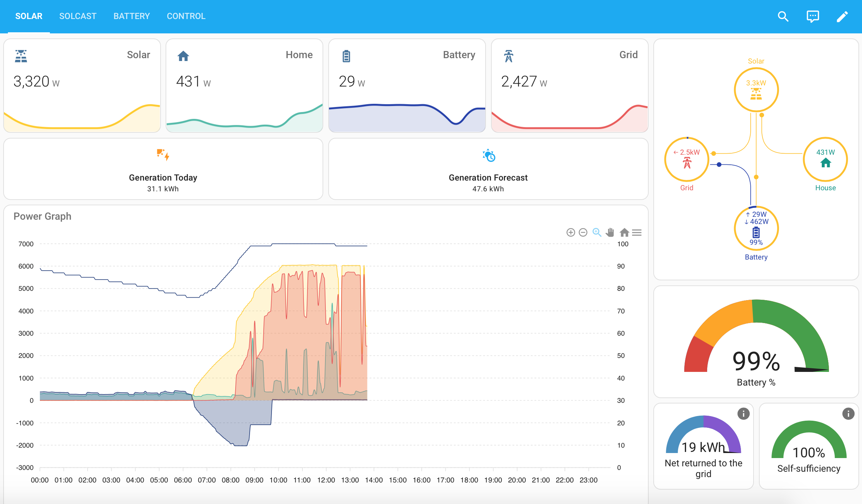Switch to the BATTERY tab
Image resolution: width=862 pixels, height=504 pixels.
click(131, 17)
